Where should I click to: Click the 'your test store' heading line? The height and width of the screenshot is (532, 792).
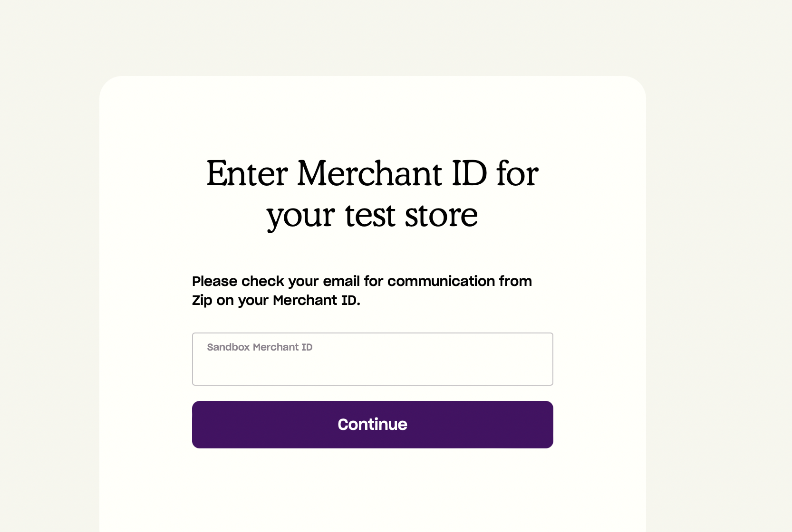[x=372, y=216]
